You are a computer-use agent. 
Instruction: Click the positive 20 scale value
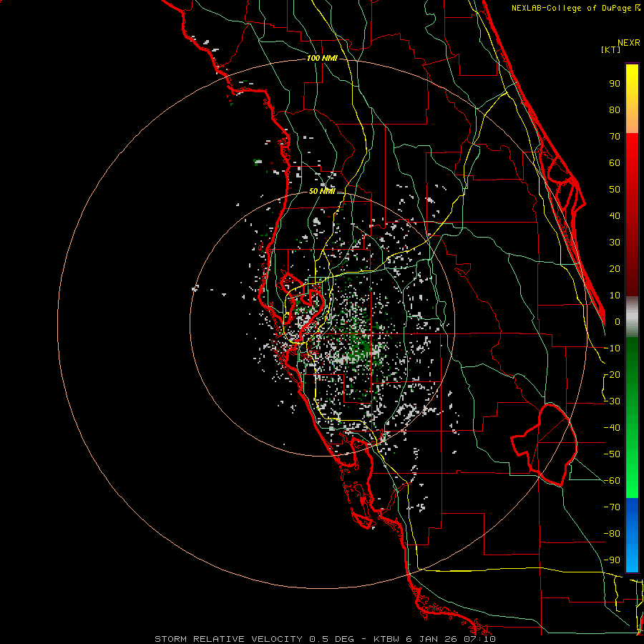point(615,269)
